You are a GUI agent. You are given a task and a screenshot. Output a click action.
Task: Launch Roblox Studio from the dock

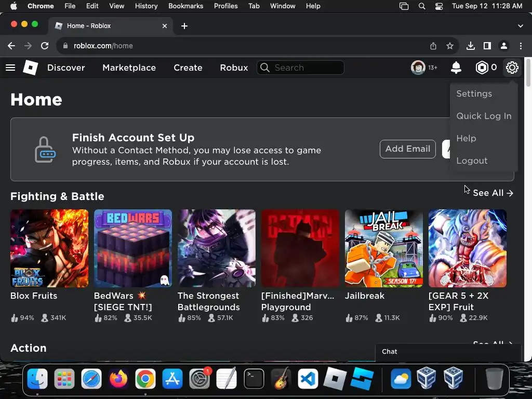(x=362, y=379)
